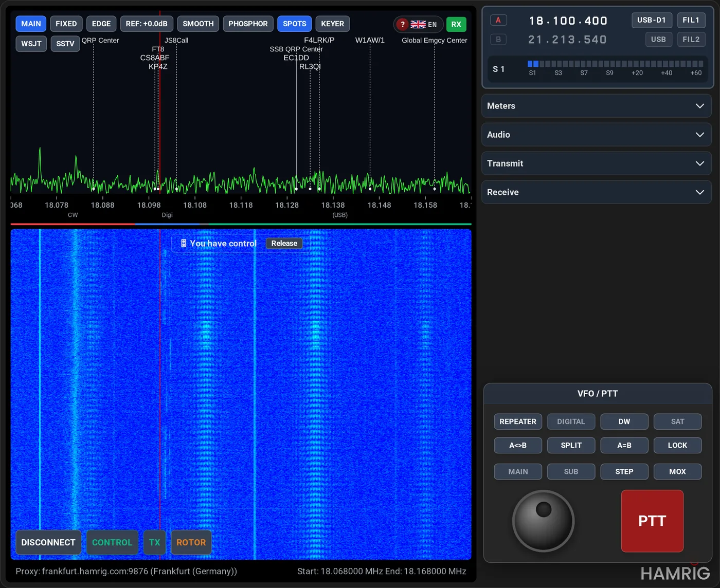
Task: Release control with the Release button
Action: pos(284,243)
